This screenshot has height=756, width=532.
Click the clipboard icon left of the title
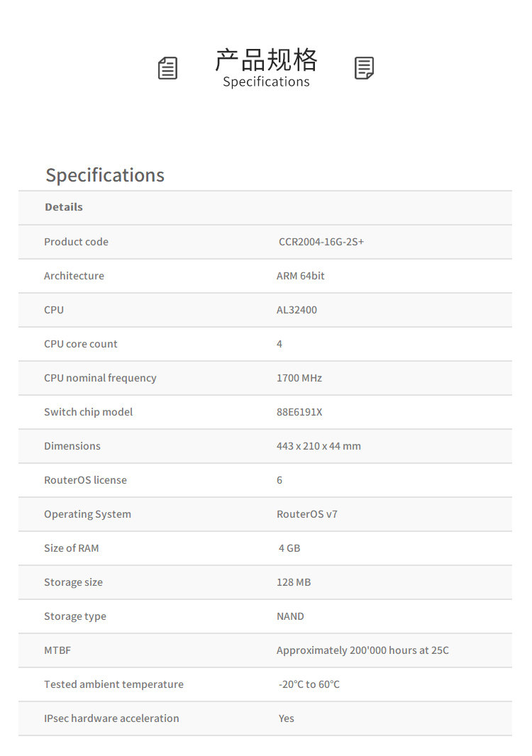point(167,68)
